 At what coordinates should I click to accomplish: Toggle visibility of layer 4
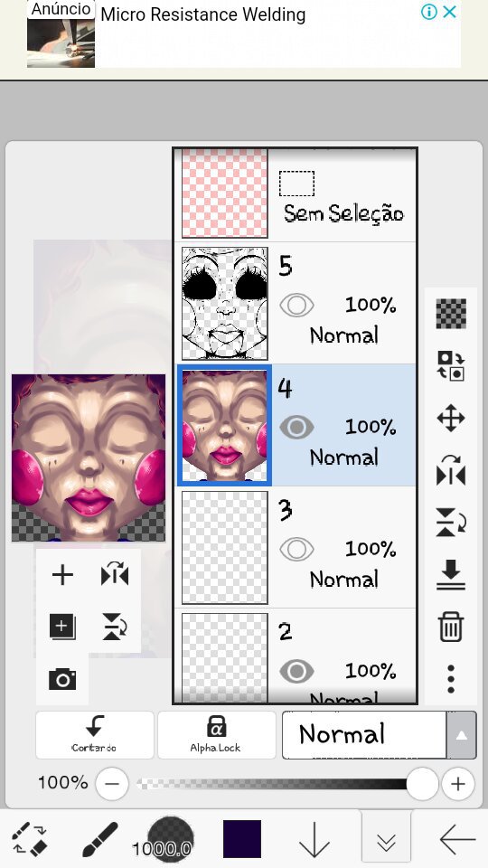(296, 427)
